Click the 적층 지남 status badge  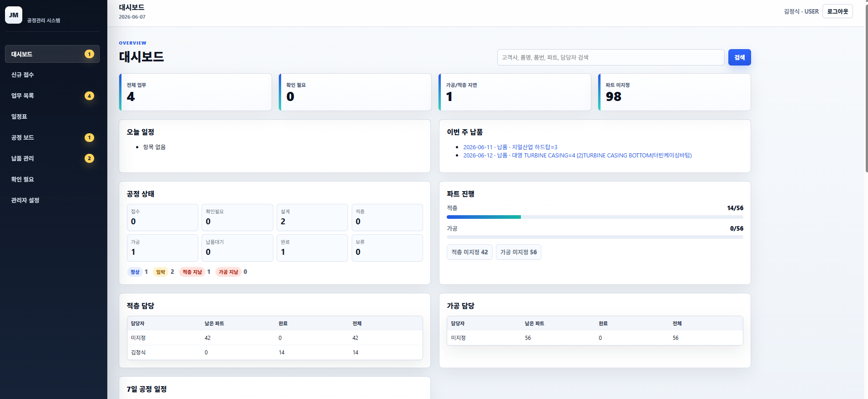click(192, 272)
